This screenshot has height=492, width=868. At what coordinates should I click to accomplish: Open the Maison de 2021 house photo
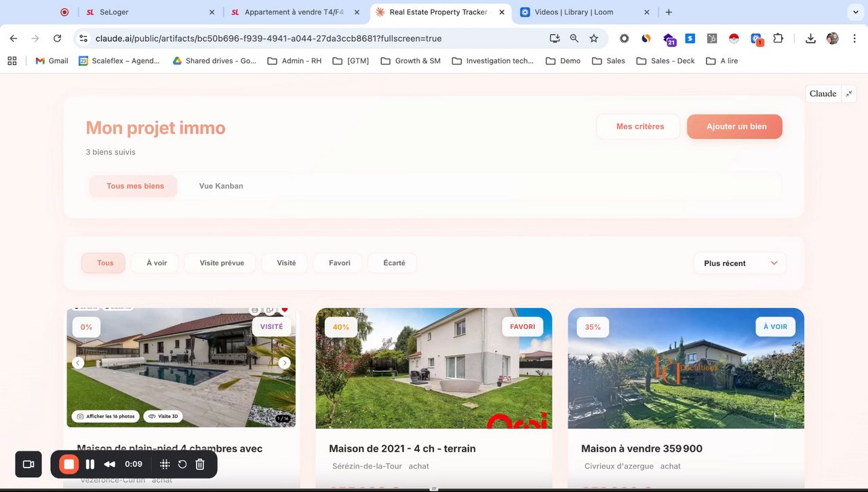coord(434,368)
